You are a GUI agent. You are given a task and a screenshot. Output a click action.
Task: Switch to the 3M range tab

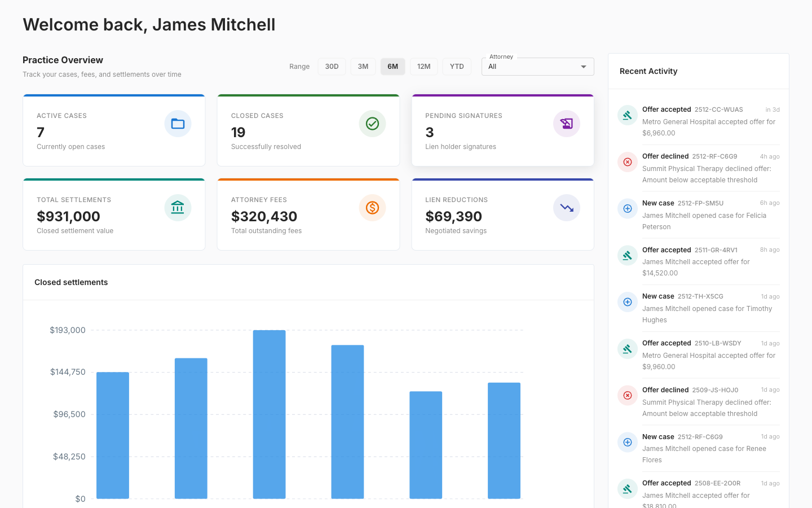coord(363,66)
